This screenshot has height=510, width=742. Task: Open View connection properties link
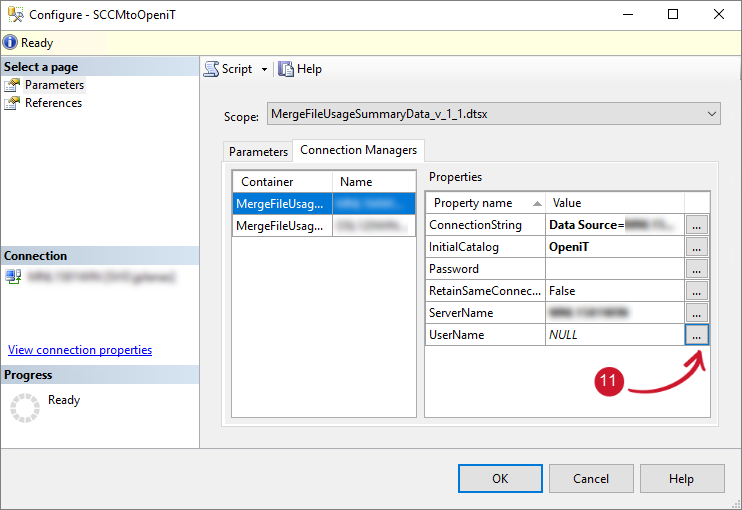pyautogui.click(x=80, y=350)
